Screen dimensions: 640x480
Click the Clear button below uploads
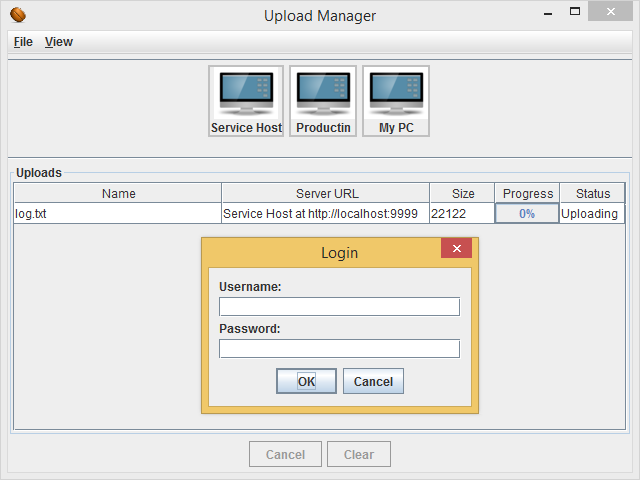[x=359, y=454]
